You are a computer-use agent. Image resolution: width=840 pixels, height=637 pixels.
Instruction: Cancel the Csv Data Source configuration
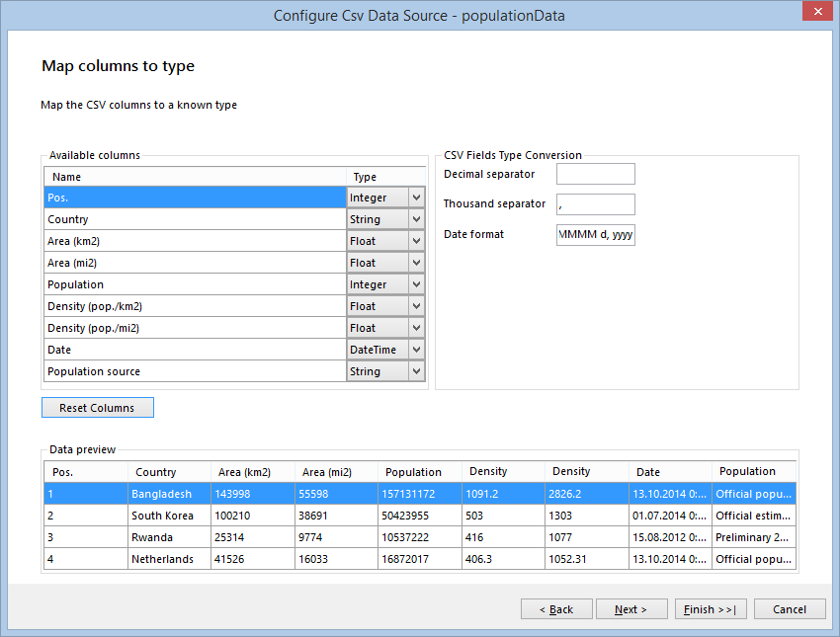[x=790, y=608]
